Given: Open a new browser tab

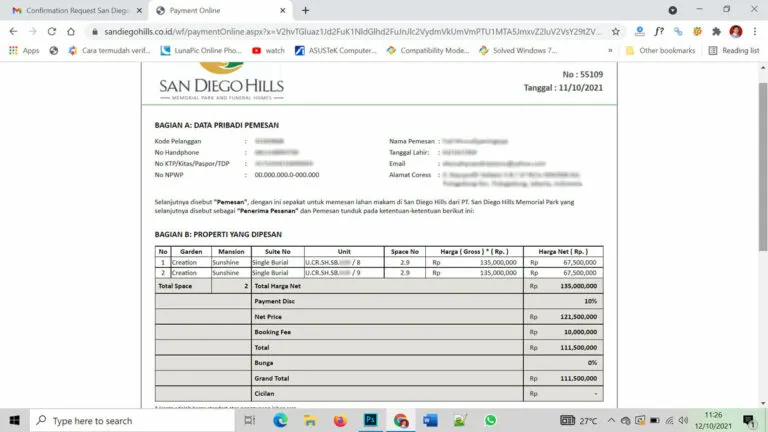Looking at the screenshot, I should 306,10.
